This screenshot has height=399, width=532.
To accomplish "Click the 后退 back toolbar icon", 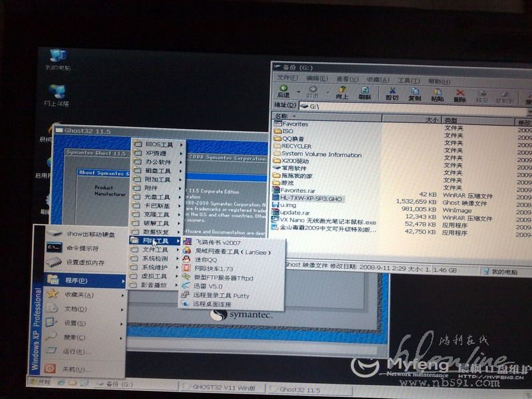I will pyautogui.click(x=284, y=92).
